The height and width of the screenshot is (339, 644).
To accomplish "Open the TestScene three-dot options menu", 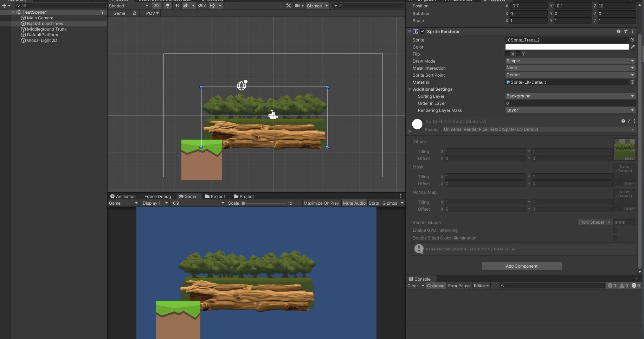I will point(103,12).
